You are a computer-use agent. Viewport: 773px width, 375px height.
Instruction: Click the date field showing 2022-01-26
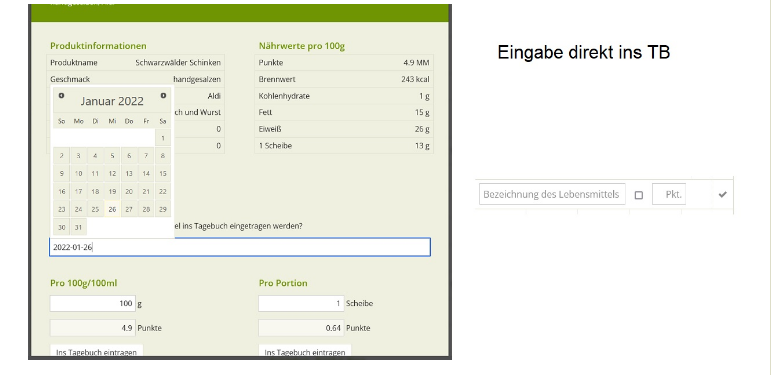(x=240, y=247)
